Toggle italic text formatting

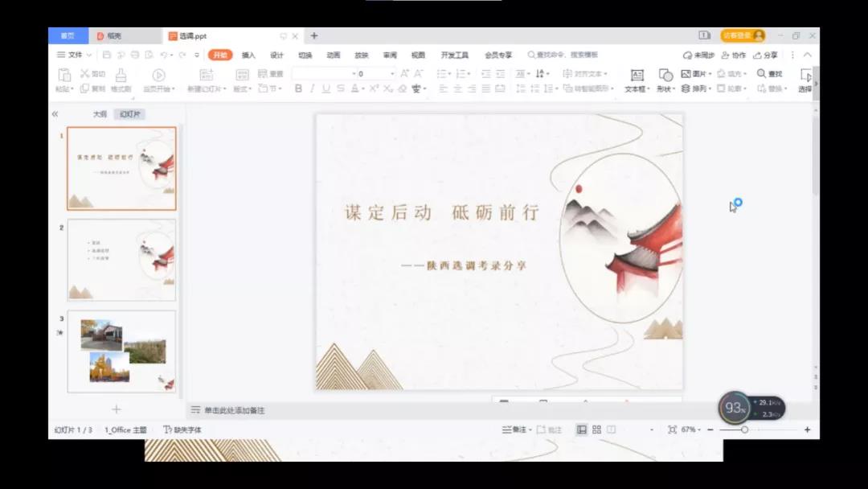(x=312, y=88)
